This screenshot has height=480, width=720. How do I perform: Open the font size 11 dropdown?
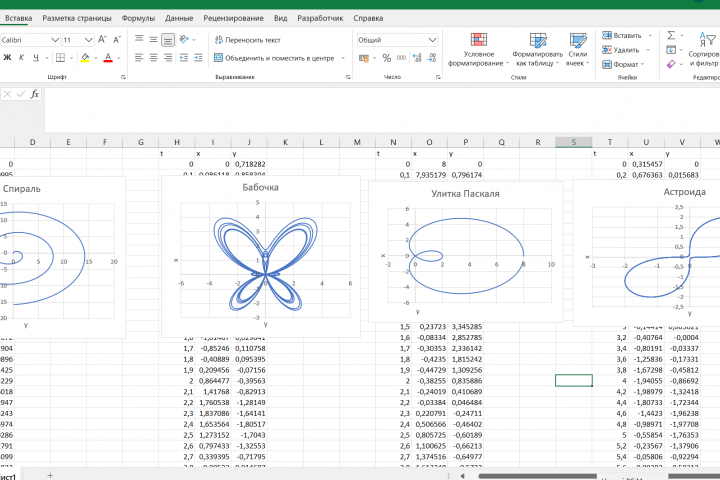[89, 40]
